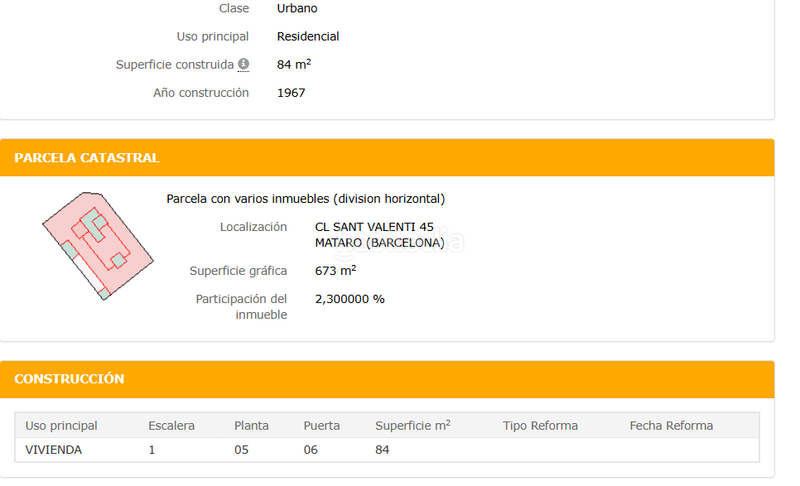
Task: Click the CONSTRUCCIÓN section header
Action: [x=69, y=379]
